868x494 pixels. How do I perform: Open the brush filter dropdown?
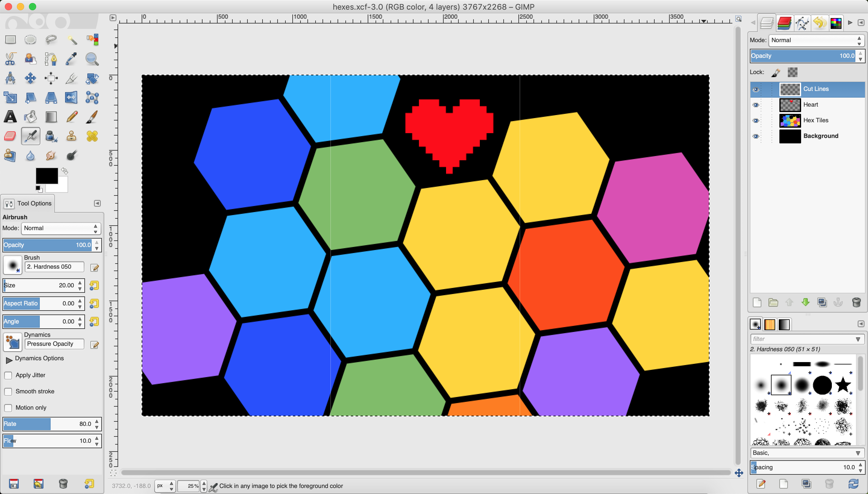pyautogui.click(x=858, y=339)
